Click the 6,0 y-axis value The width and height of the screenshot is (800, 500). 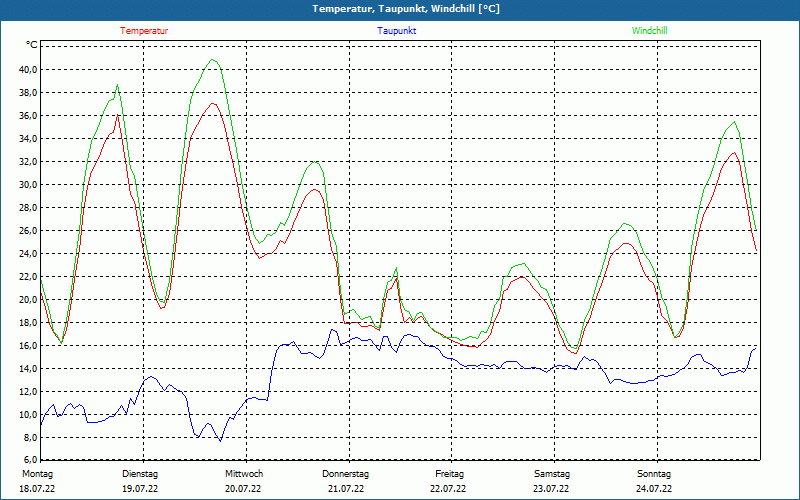tap(31, 459)
